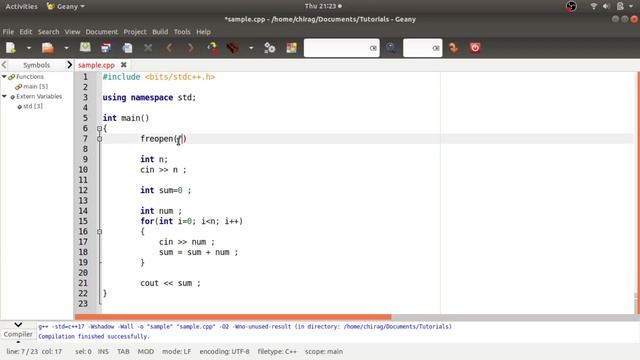The width and height of the screenshot is (640, 360).
Task: Open build options dropdown arrow
Action: coord(251,48)
